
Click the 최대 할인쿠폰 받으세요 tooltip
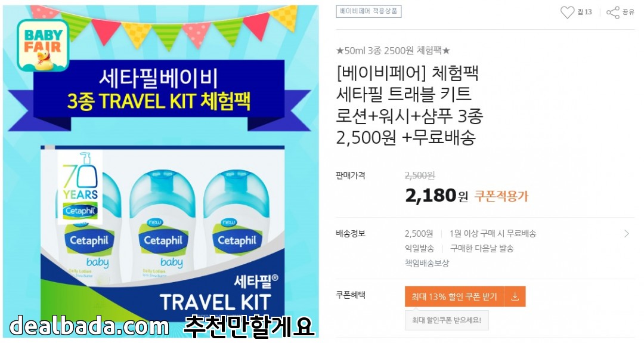[x=447, y=320]
